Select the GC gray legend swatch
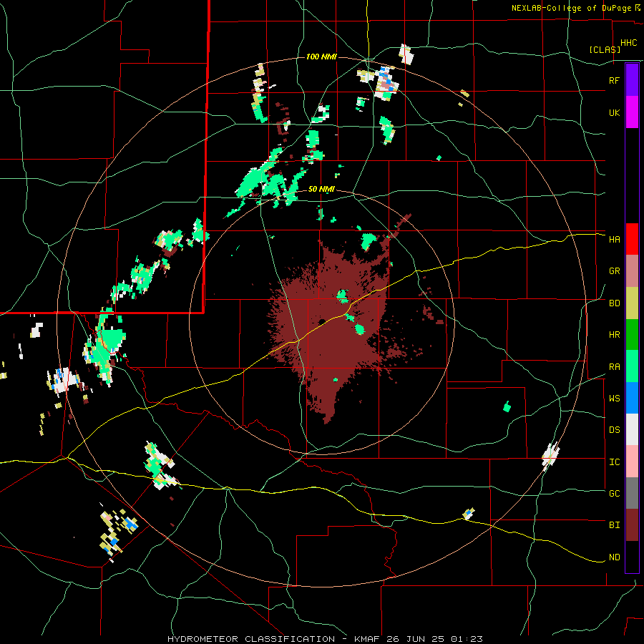644x644 pixels. coord(632,493)
